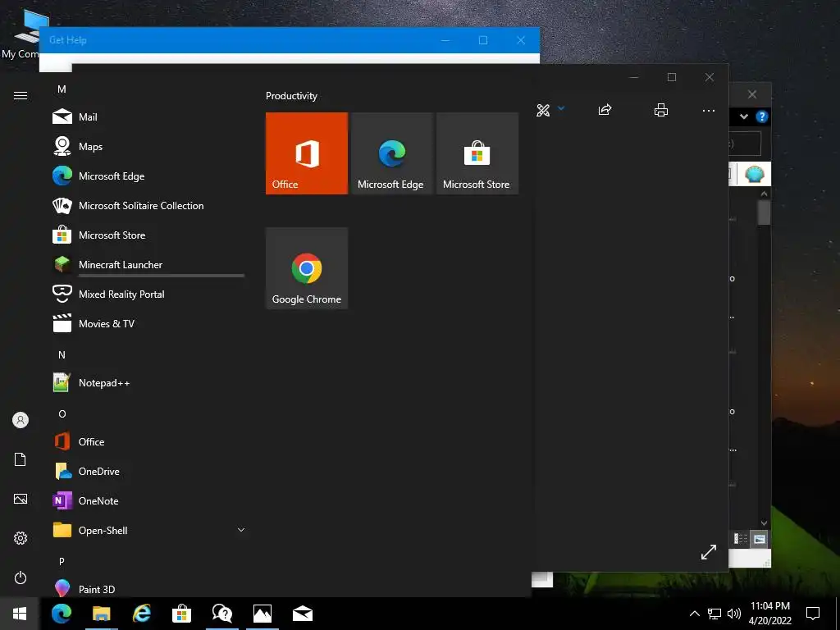Viewport: 840px width, 630px height.
Task: Launch Movies & TV app
Action: (x=148, y=323)
